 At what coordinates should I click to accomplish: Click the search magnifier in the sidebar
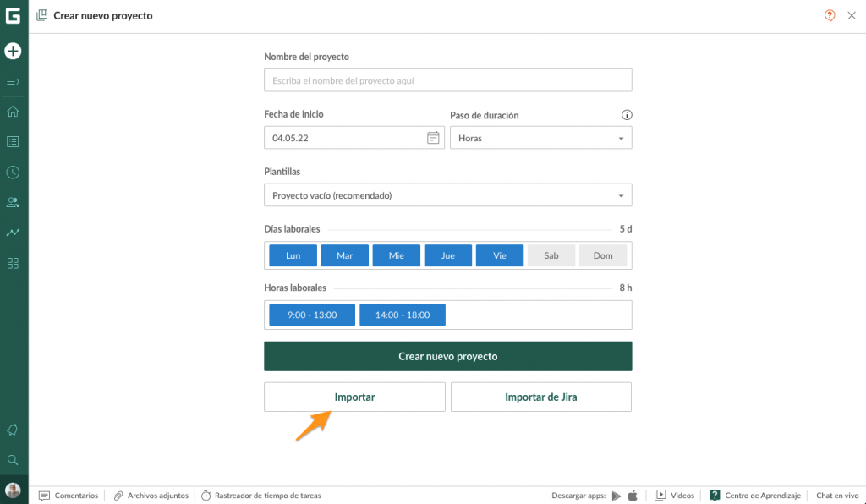point(13,460)
